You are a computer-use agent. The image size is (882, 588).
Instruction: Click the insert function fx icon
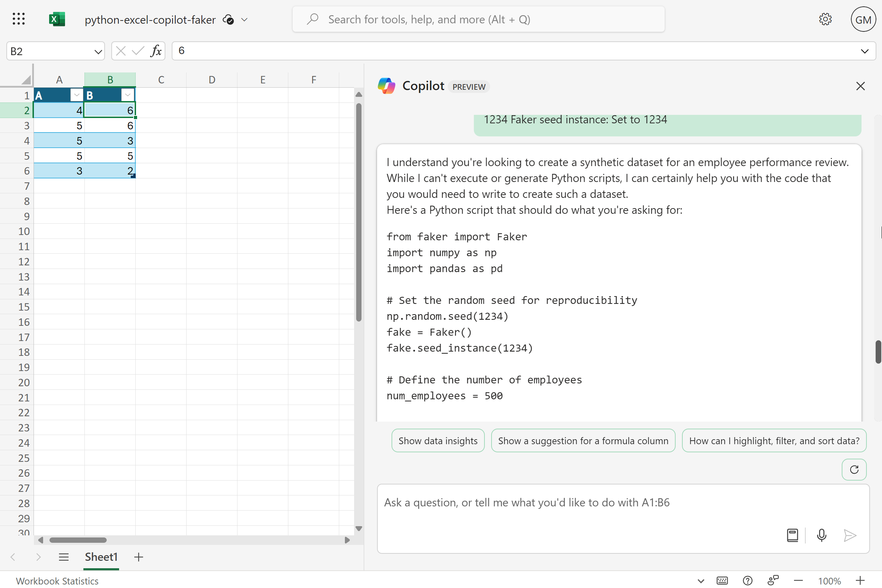point(155,51)
